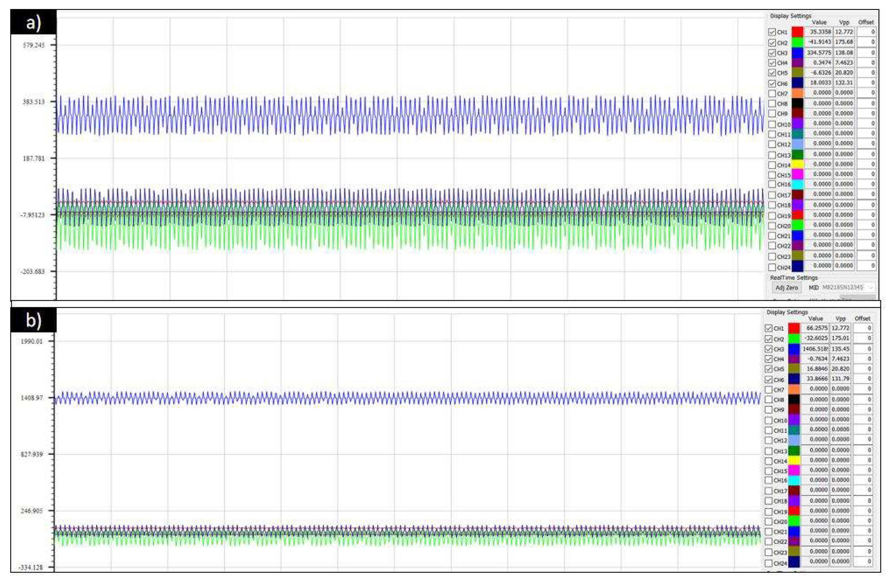
Task: Click CH15 magenta color swatch, panel b
Action: pos(794,470)
